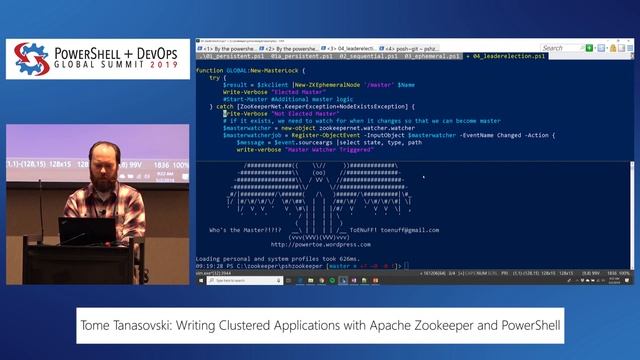
Task: Click the toenuff@gmail.com address in the banner
Action: [x=410, y=230]
